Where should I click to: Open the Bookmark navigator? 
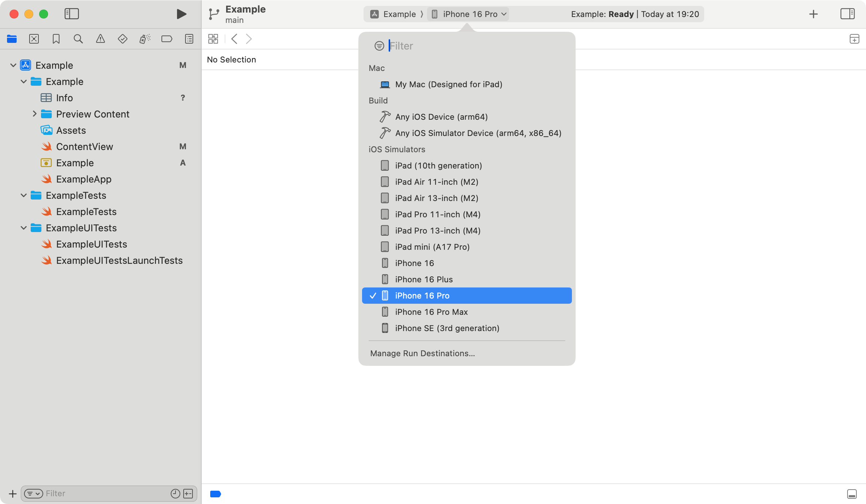pos(56,39)
